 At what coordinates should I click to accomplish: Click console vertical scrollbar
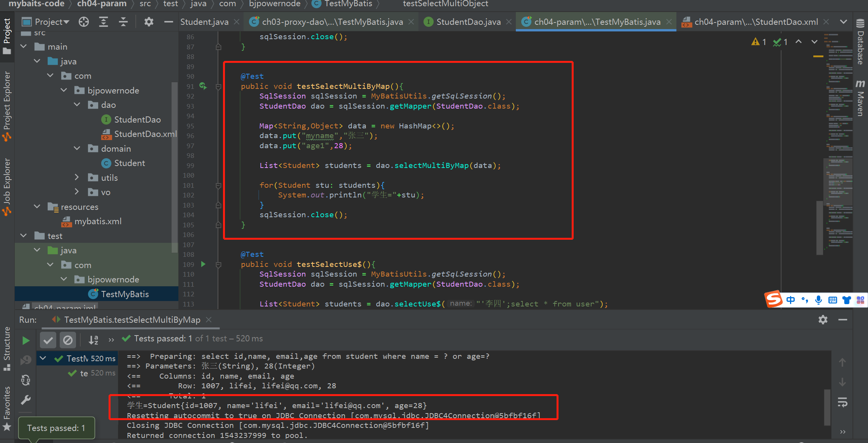[x=827, y=407]
